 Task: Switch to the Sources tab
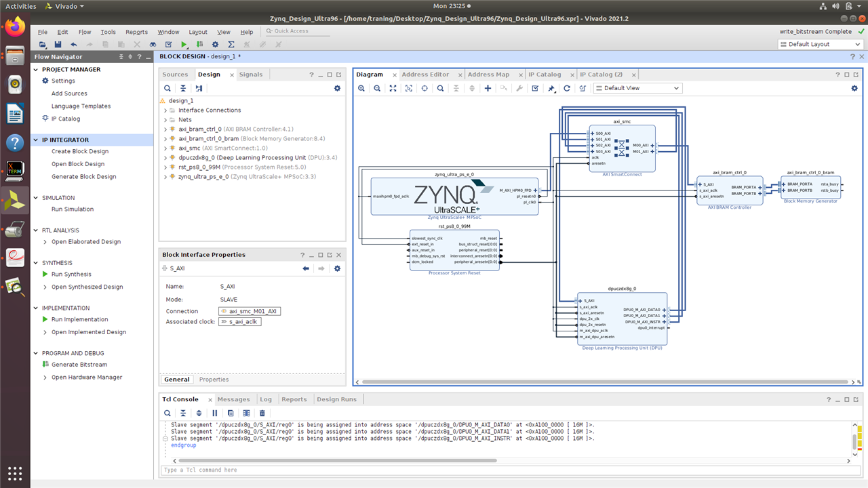(175, 75)
